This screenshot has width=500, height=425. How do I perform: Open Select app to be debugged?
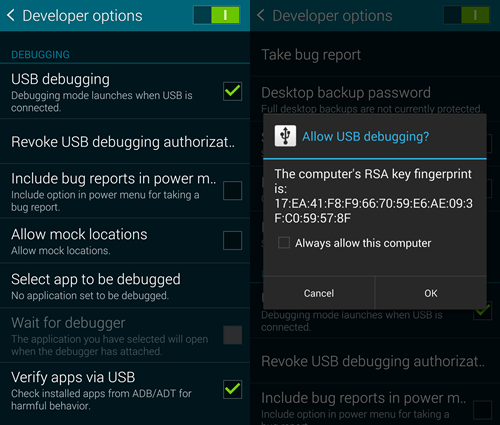pyautogui.click(x=125, y=286)
